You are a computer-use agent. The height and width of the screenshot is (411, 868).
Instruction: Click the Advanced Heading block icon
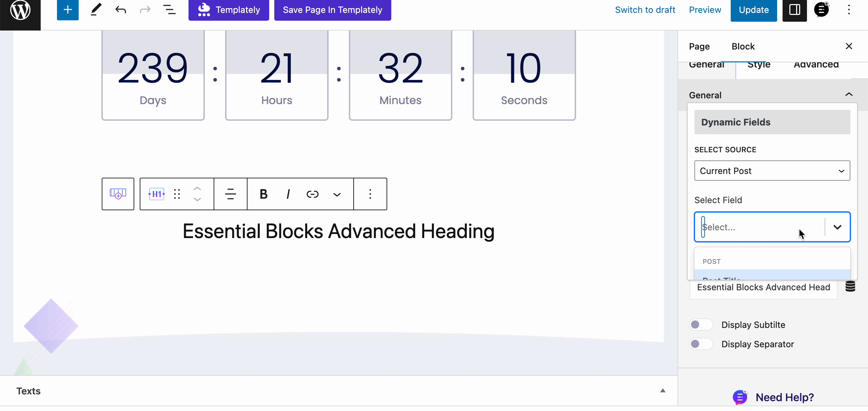[157, 194]
